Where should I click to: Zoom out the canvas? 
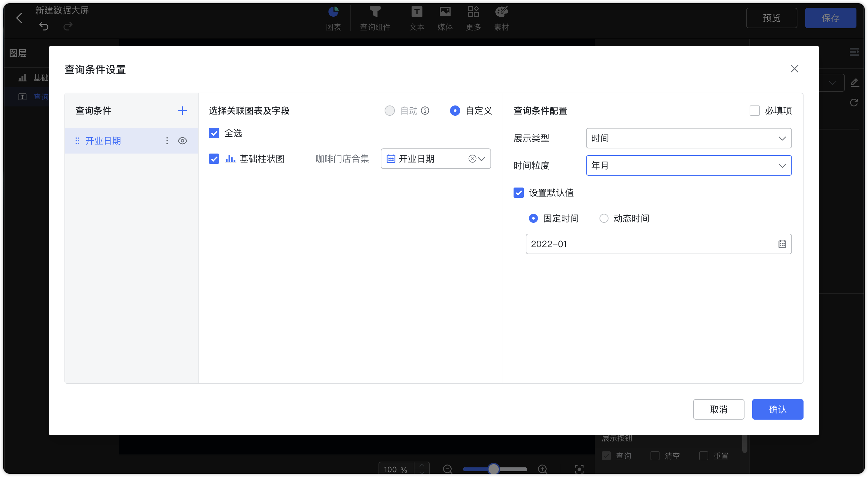(x=447, y=469)
